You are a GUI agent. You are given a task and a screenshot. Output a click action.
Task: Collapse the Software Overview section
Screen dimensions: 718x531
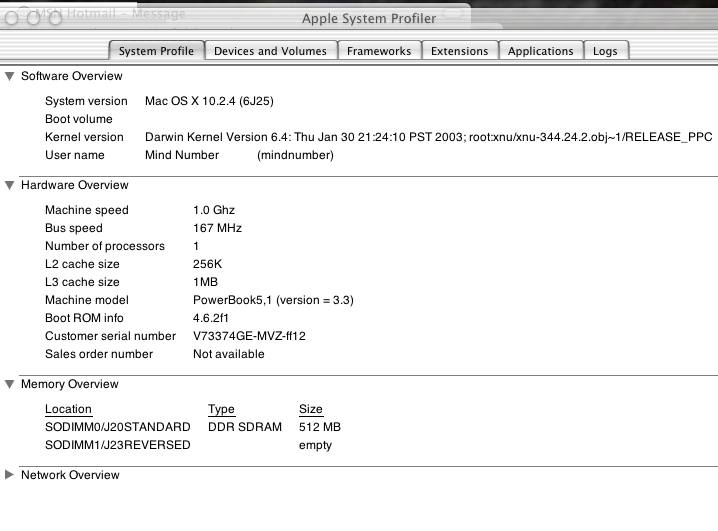(10, 76)
